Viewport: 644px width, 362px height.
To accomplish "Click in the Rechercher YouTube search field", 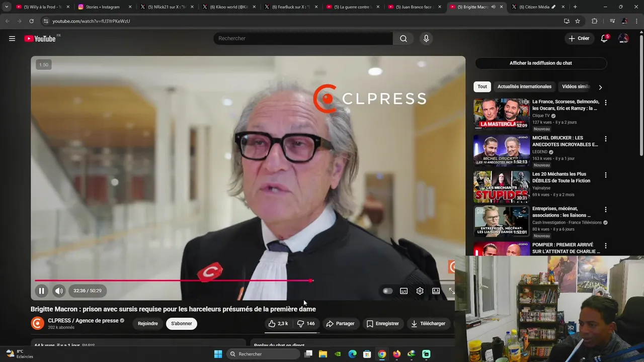I will pos(303,39).
